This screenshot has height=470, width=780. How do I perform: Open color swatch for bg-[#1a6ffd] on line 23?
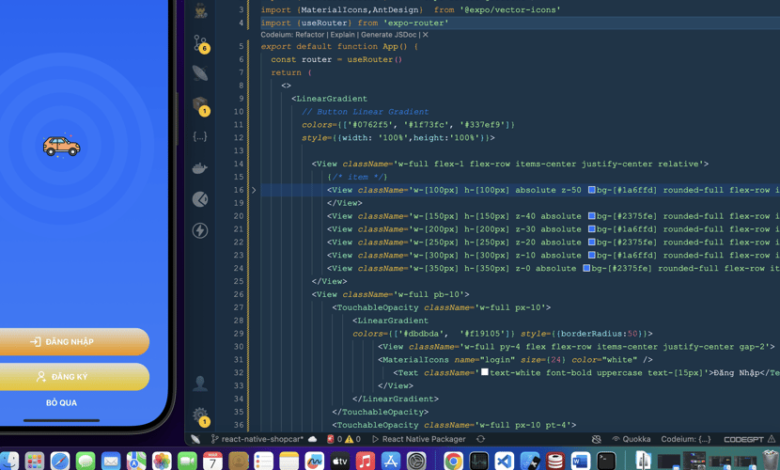[591, 255]
